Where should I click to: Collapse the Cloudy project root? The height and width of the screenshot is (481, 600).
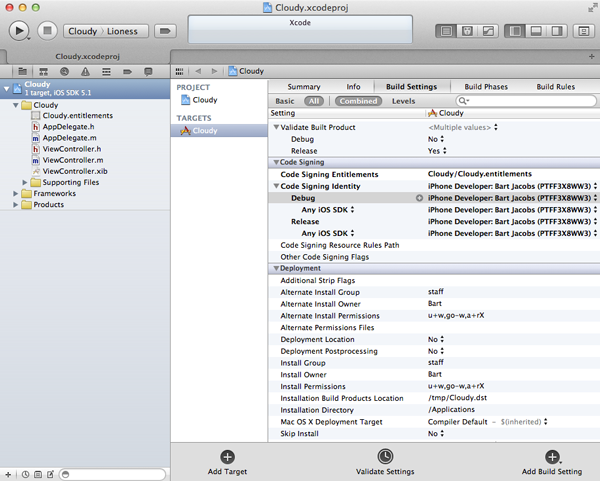click(6, 89)
